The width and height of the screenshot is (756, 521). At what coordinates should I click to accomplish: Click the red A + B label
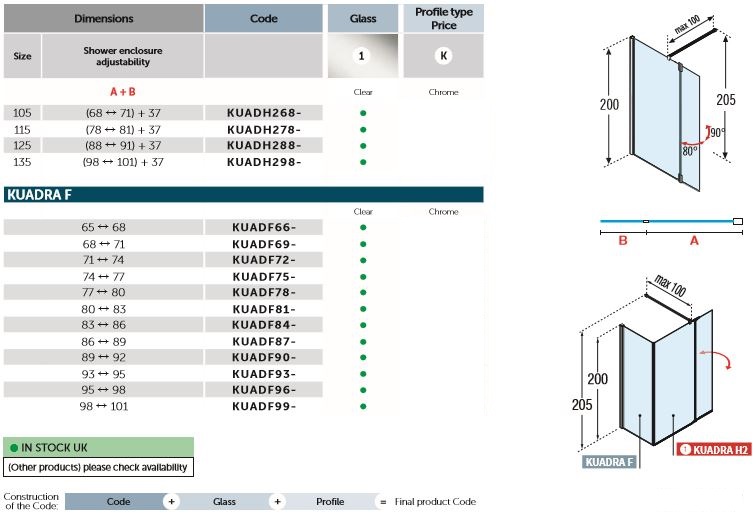(x=122, y=92)
